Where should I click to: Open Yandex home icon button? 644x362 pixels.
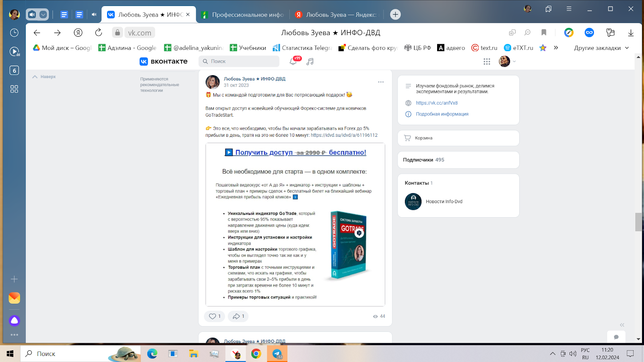[78, 33]
